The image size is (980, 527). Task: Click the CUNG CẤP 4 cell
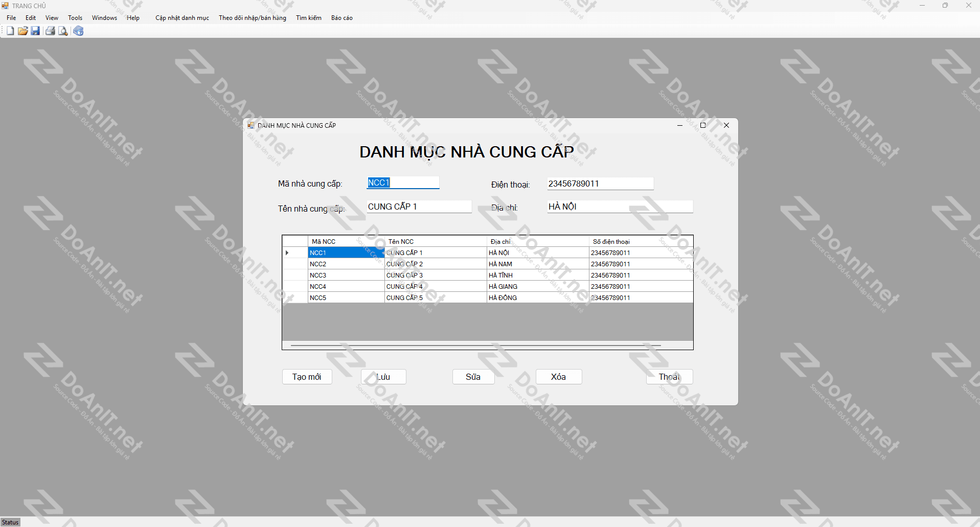[x=436, y=286]
